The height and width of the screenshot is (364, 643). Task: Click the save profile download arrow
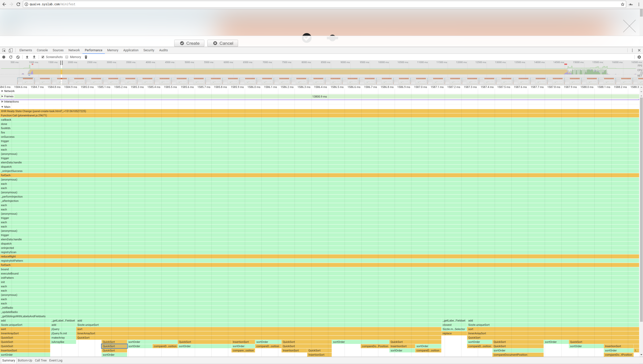pyautogui.click(x=34, y=57)
